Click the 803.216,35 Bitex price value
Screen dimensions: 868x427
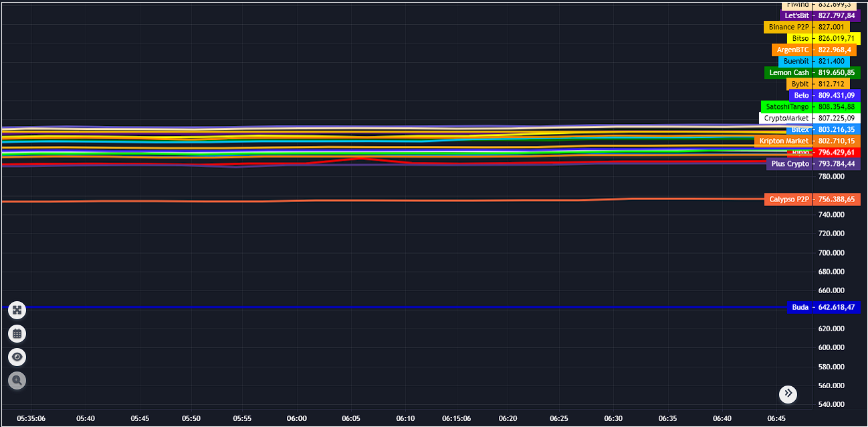837,129
